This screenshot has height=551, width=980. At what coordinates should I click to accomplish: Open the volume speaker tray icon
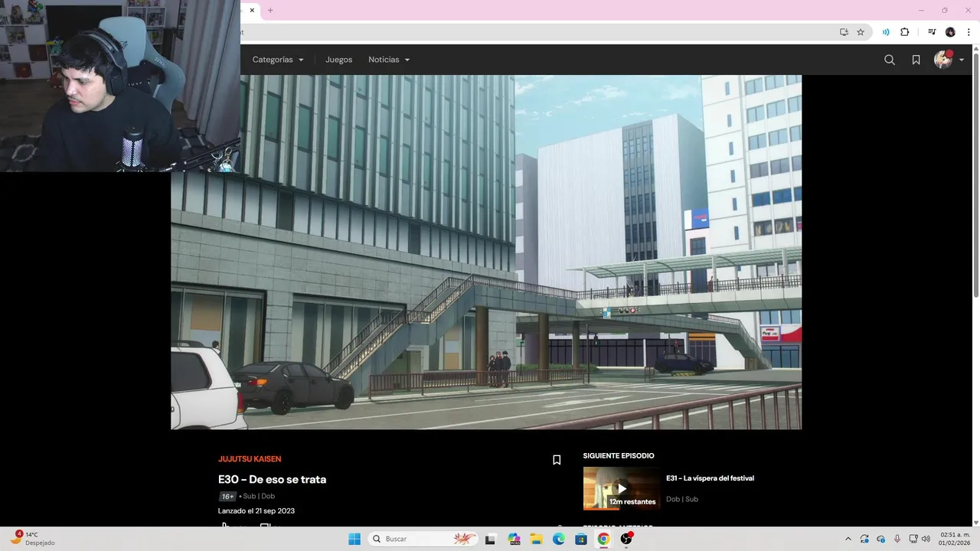926,539
